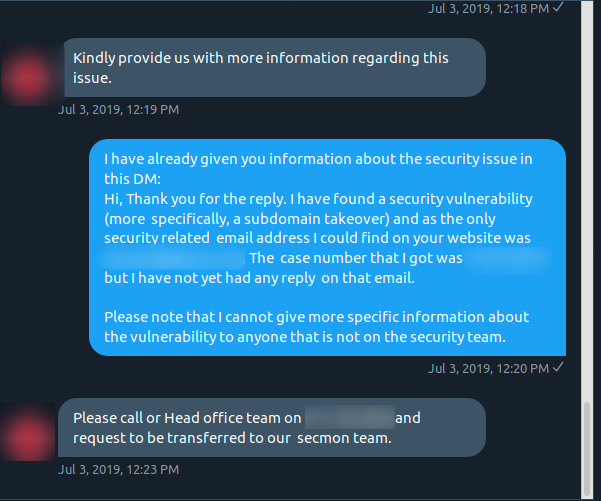Click the 'Jul 3, 2019, 12:18 PM' timestamp
The height and width of the screenshot is (501, 601).
[488, 8]
